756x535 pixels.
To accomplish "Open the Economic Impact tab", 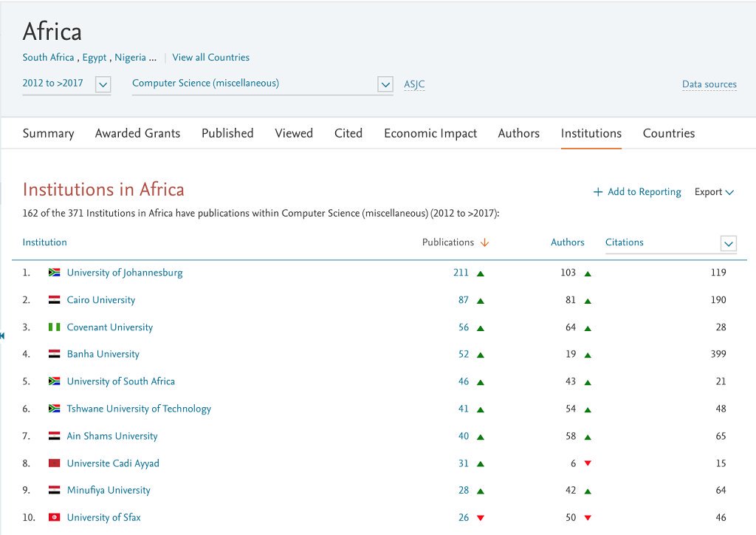I will pos(430,134).
